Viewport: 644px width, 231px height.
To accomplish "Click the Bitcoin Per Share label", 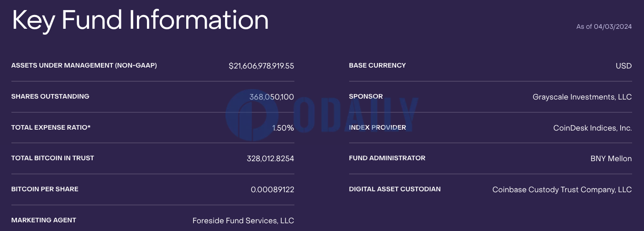I will (x=45, y=189).
